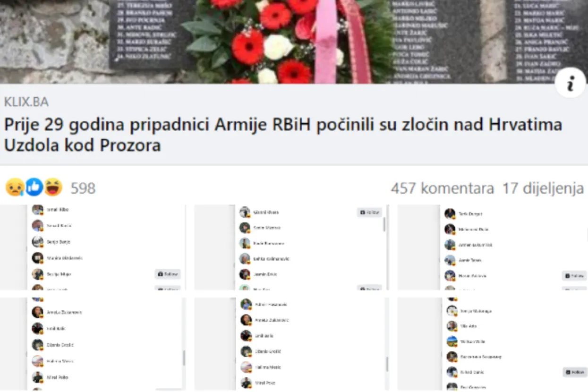Click the reaction badge beside Tarik Durgut
This screenshot has height=392, width=588.
[453, 218]
